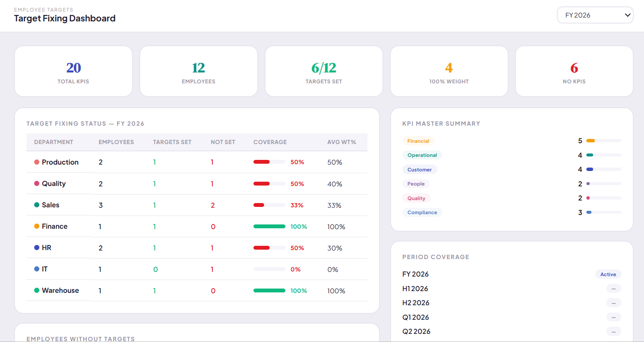
Task: Click the KPI Master Summary heading
Action: pyautogui.click(x=441, y=124)
